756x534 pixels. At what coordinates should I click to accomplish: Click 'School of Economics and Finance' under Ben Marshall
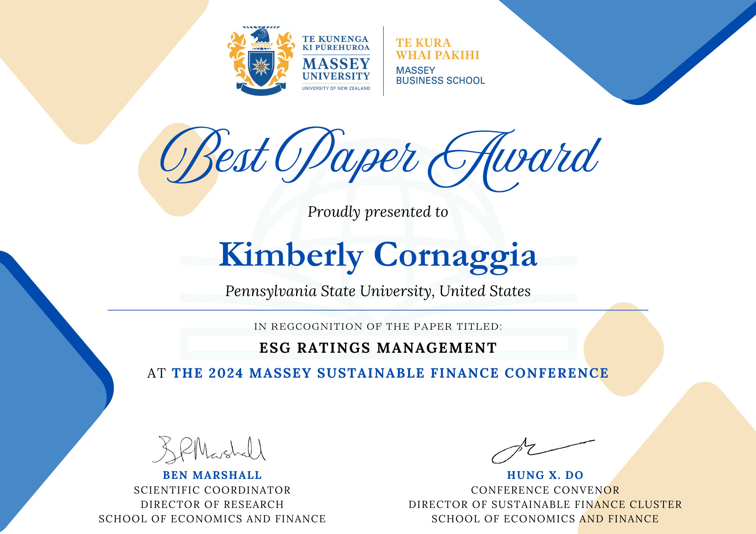[212, 519]
